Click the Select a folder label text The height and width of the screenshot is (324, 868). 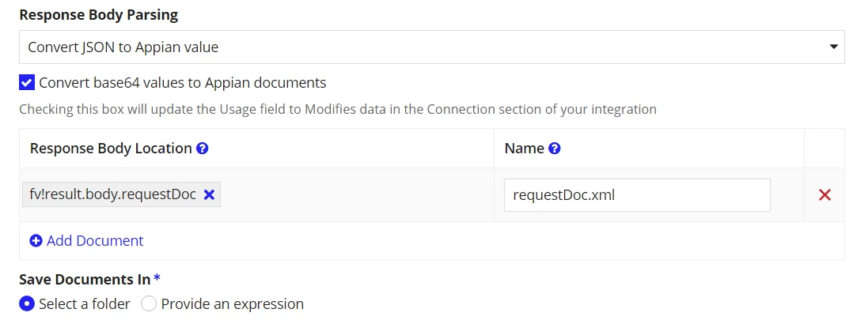click(x=84, y=303)
